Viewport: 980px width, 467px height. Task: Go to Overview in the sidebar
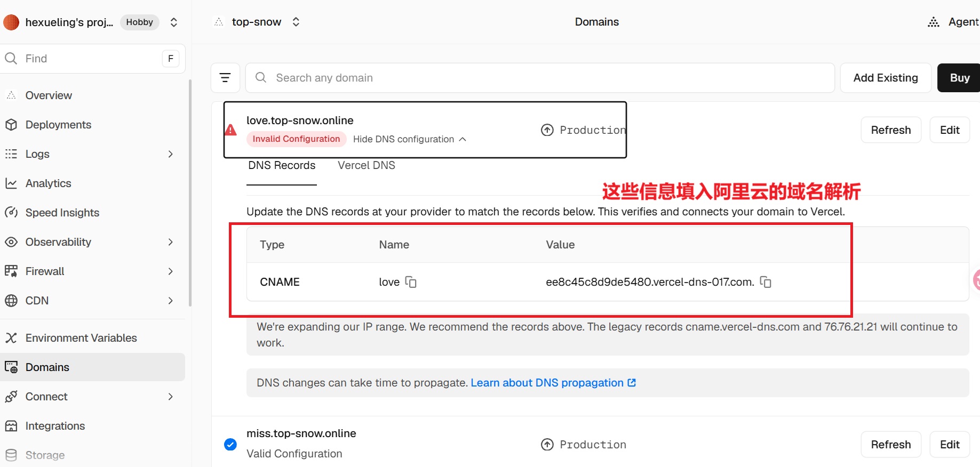[x=49, y=95]
